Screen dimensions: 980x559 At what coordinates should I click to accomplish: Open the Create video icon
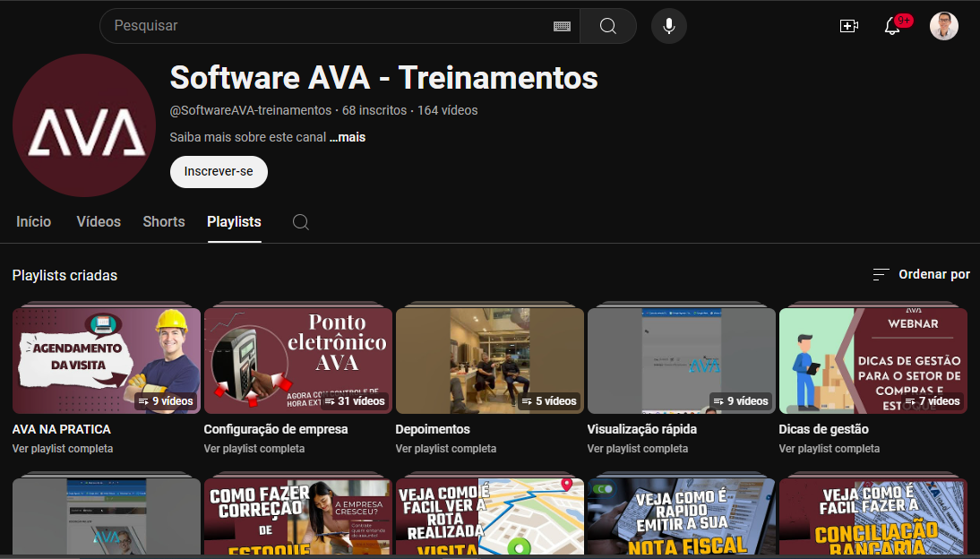tap(848, 26)
